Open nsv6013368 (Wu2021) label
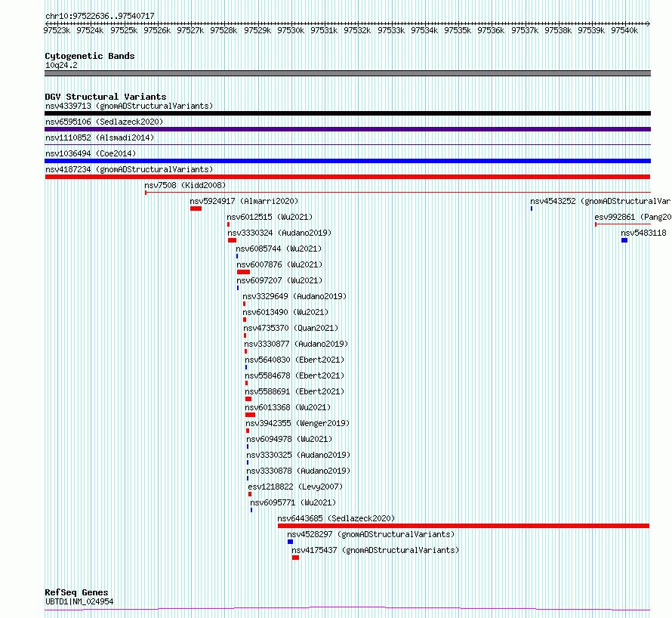The height and width of the screenshot is (618, 672). [x=288, y=407]
